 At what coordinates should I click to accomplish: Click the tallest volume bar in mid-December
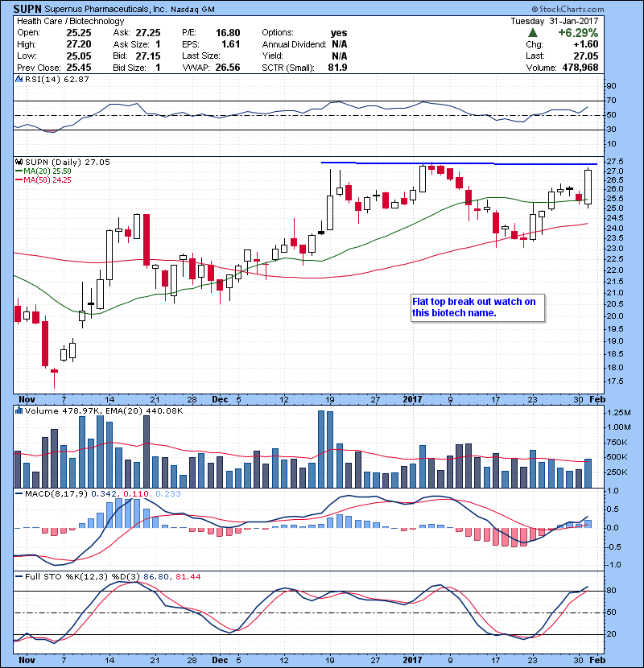(321, 449)
